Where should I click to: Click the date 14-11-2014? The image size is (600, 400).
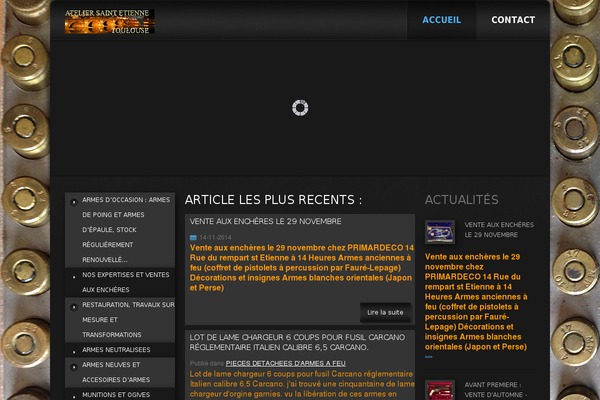[x=215, y=238]
